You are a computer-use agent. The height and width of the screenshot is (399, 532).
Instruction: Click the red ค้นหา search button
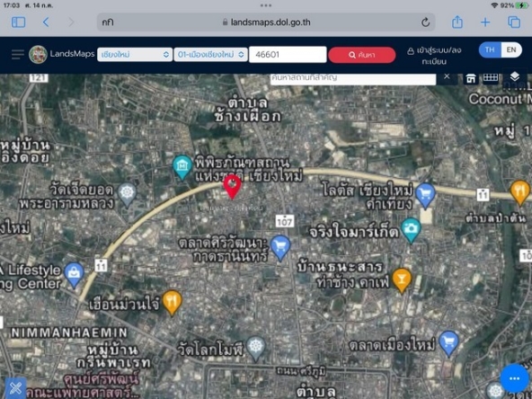tap(361, 55)
